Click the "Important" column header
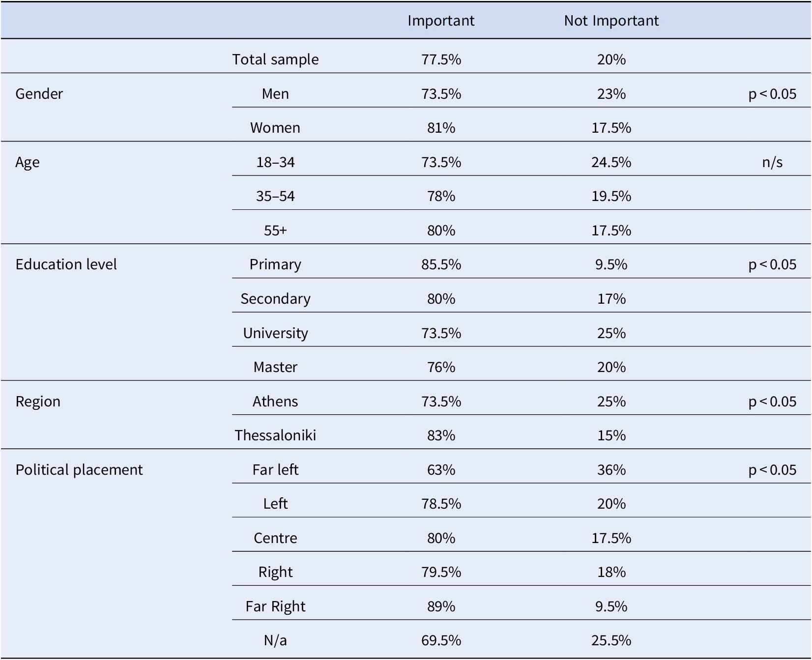 click(441, 21)
